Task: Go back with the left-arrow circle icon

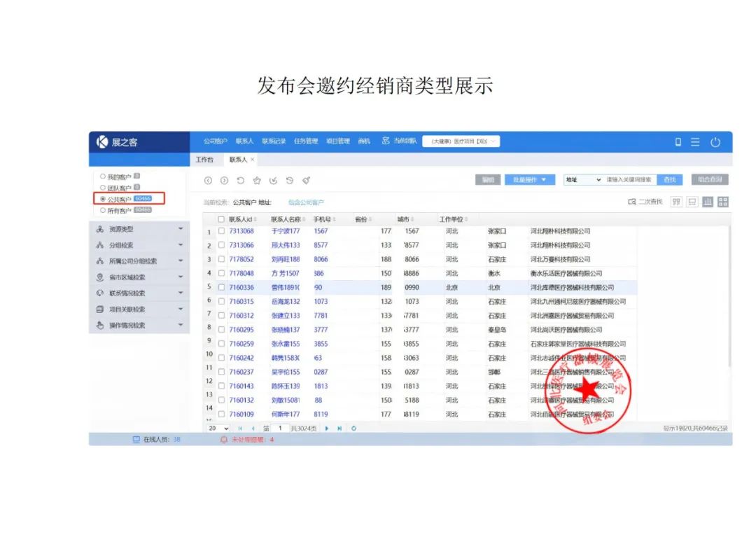Action: click(x=208, y=180)
